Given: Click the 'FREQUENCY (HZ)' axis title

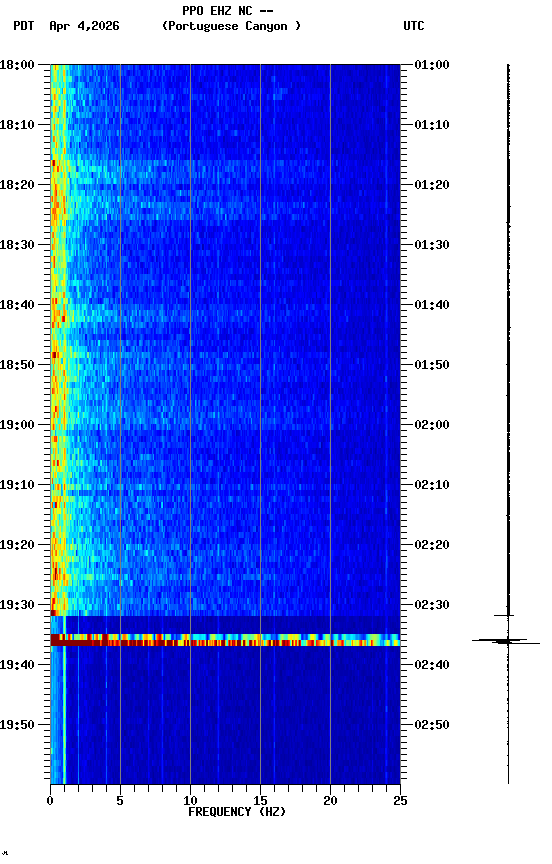Looking at the screenshot, I should [x=237, y=813].
